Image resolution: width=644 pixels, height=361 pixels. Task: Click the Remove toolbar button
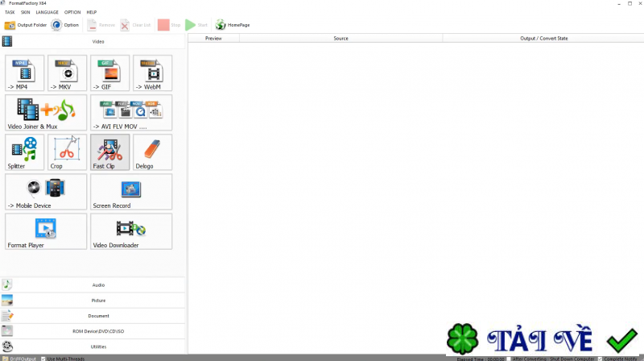[x=101, y=25]
